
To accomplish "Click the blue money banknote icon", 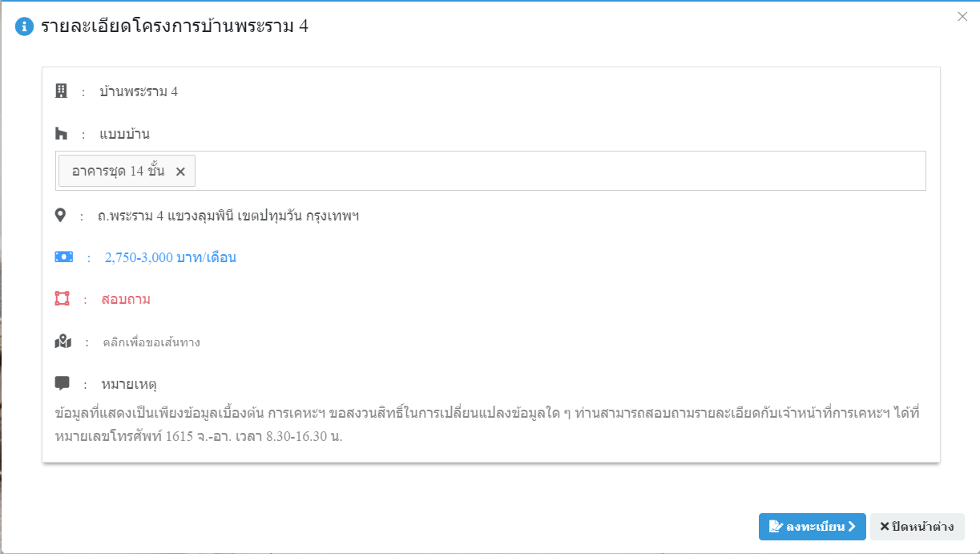I will 63,257.
